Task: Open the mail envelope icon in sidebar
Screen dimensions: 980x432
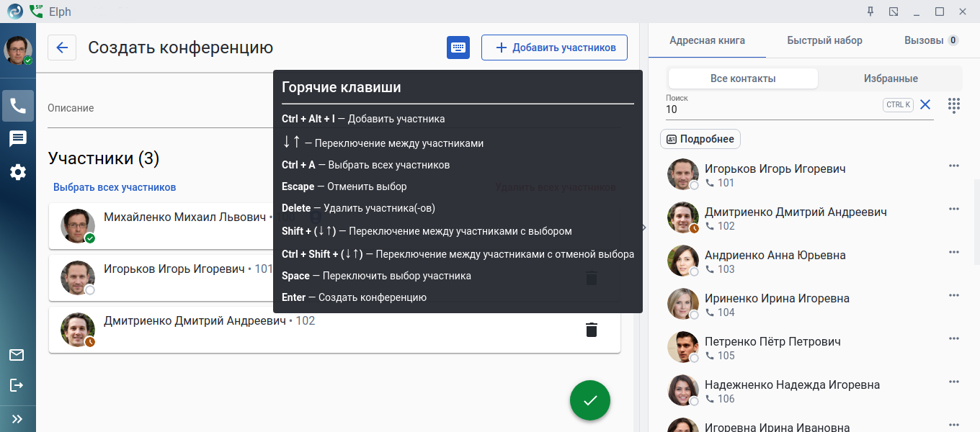Action: click(x=17, y=355)
